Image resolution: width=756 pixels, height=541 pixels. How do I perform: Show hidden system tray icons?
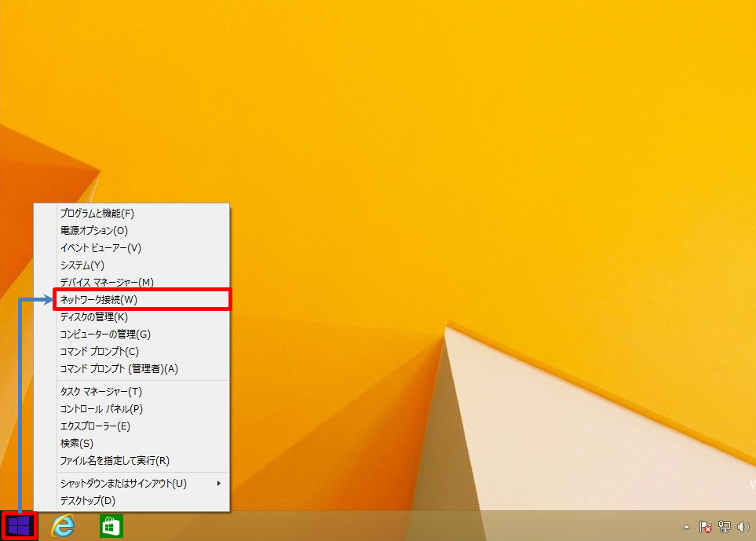[x=687, y=527]
